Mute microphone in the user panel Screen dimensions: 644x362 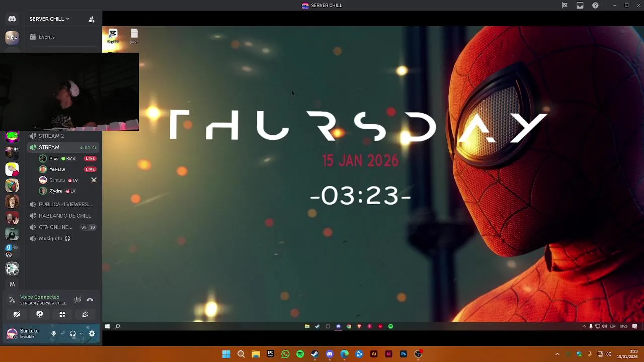coord(53,334)
